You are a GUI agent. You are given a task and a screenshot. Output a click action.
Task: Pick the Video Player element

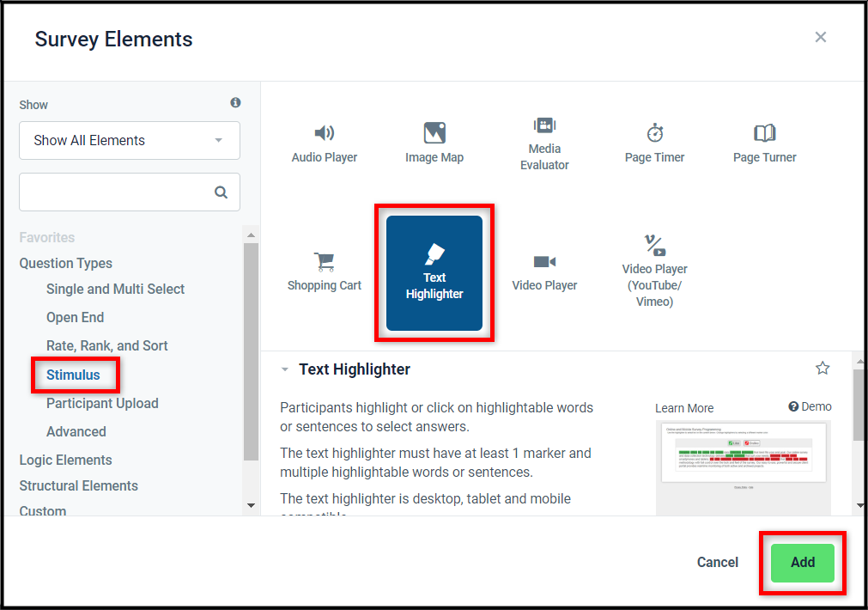click(544, 272)
